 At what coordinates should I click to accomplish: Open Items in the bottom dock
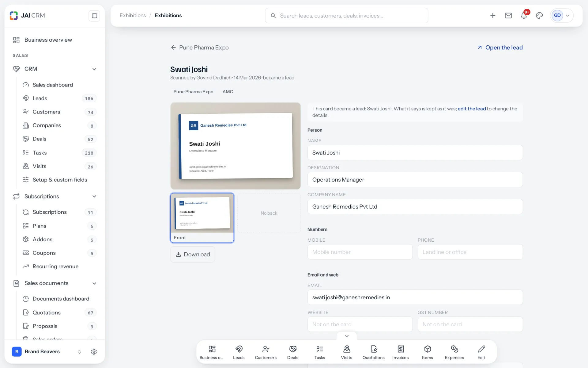tap(428, 352)
